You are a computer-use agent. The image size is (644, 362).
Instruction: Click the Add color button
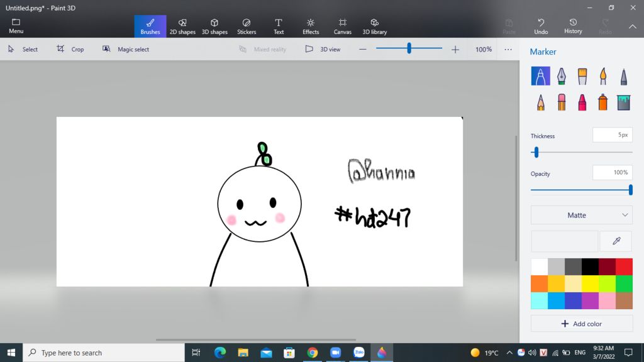click(x=582, y=324)
